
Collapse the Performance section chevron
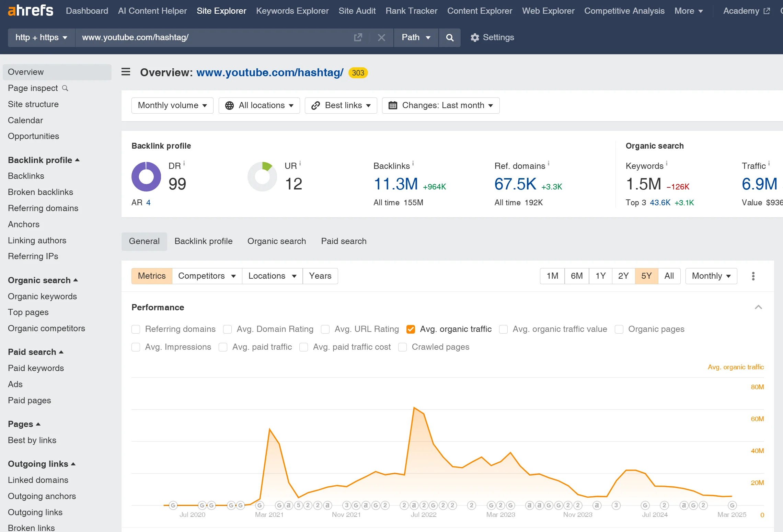[x=758, y=307]
